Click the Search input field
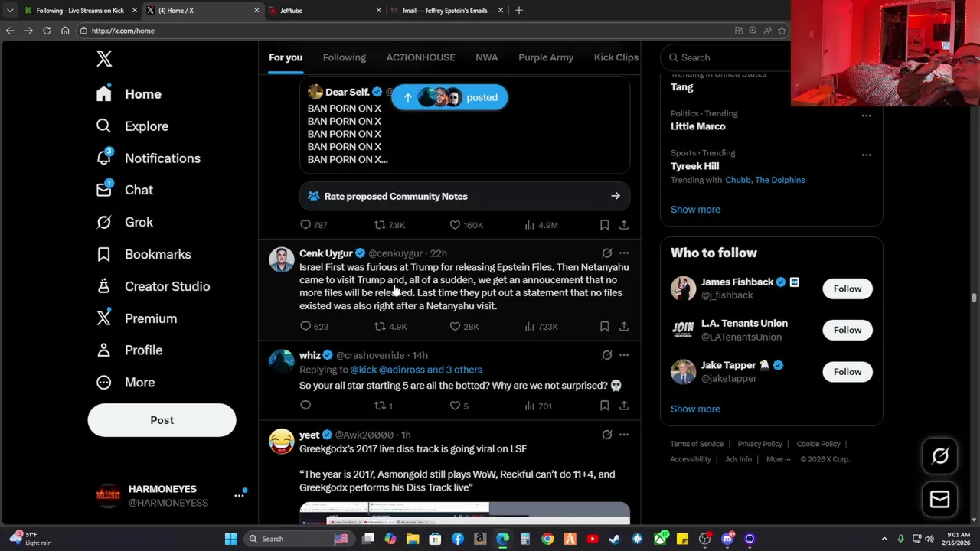 coord(727,57)
